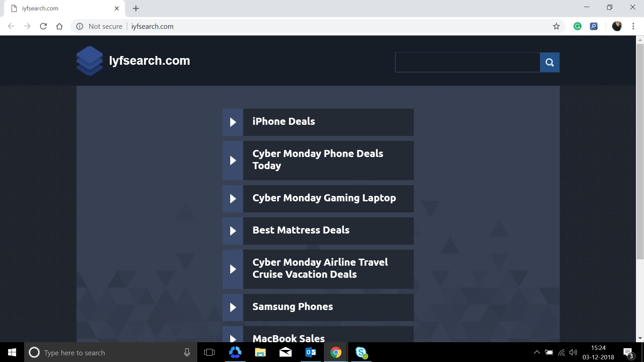Click the search magnifier button on lyfsearch.com

tap(549, 62)
